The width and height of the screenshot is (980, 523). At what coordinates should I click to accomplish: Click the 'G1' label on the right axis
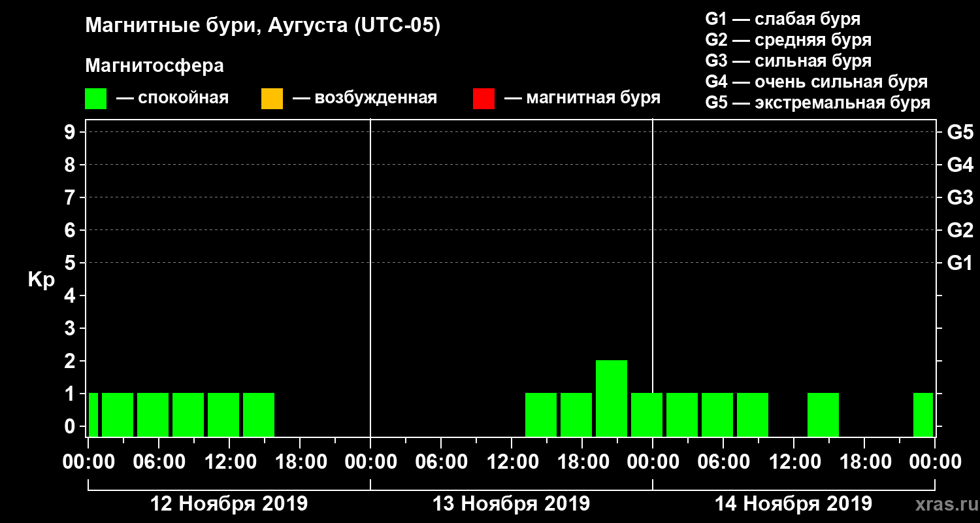(960, 263)
